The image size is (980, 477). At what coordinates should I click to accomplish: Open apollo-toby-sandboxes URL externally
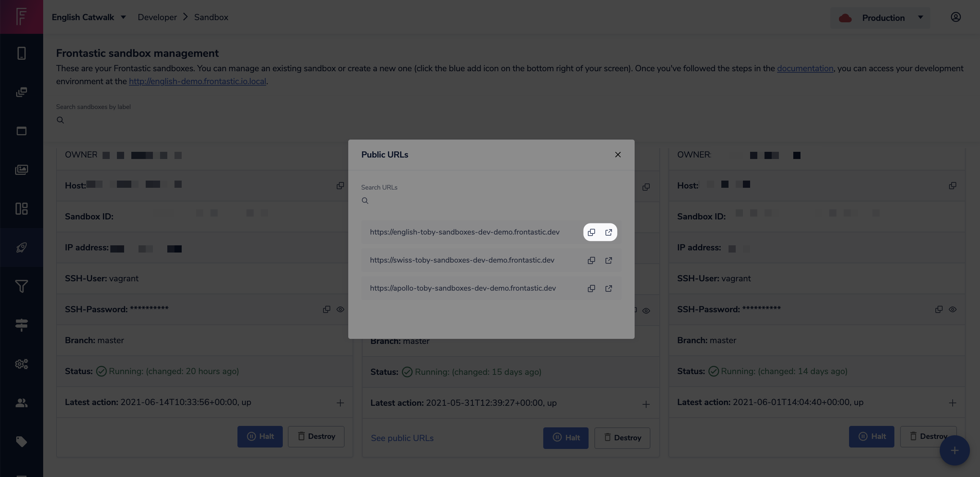(x=609, y=289)
